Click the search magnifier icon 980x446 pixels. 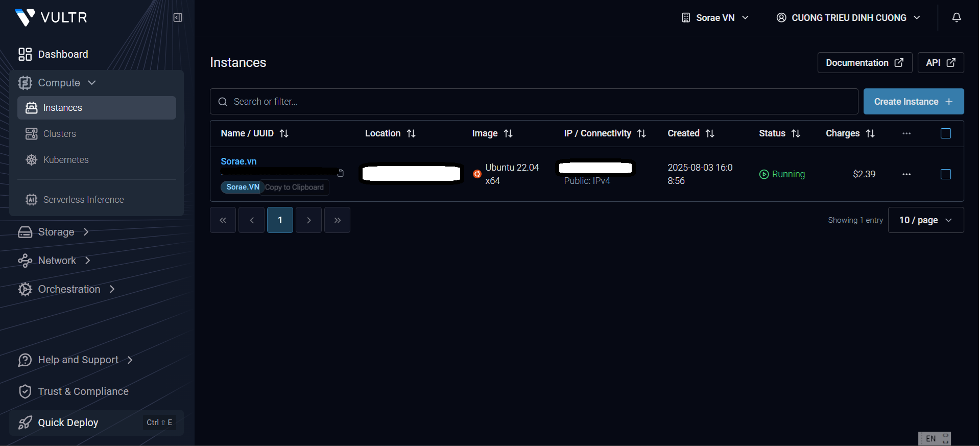click(x=223, y=102)
